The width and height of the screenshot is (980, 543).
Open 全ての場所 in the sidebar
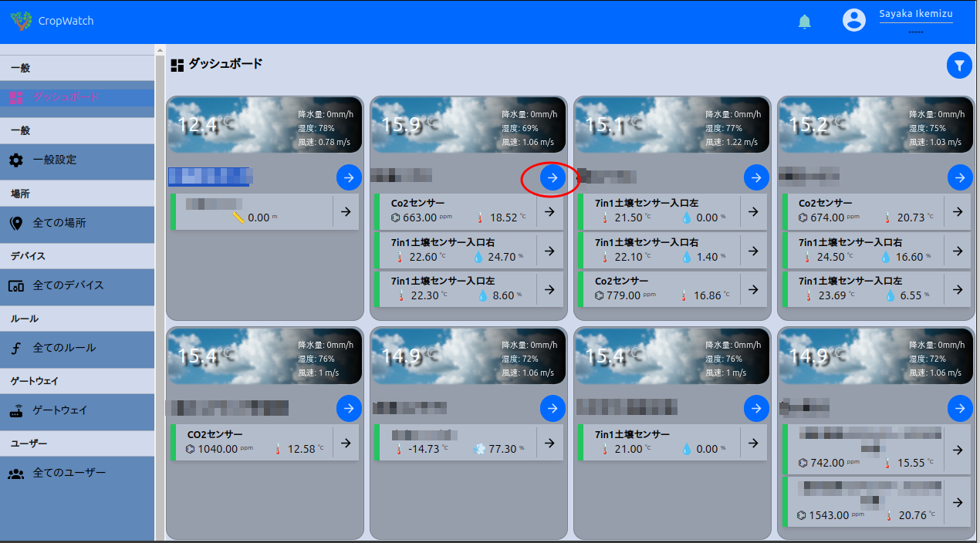59,223
